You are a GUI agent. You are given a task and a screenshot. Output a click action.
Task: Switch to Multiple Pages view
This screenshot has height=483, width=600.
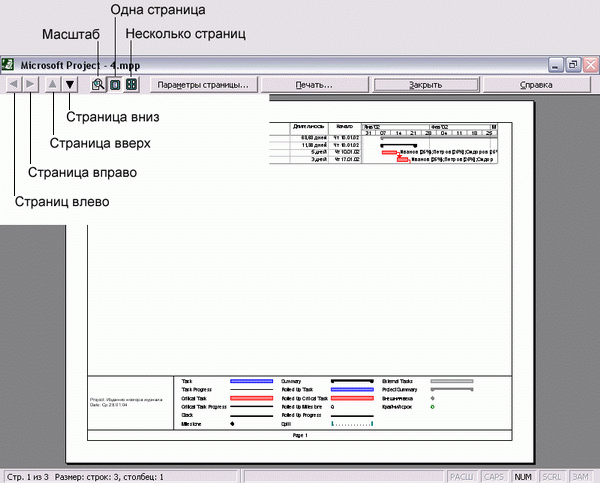point(131,84)
